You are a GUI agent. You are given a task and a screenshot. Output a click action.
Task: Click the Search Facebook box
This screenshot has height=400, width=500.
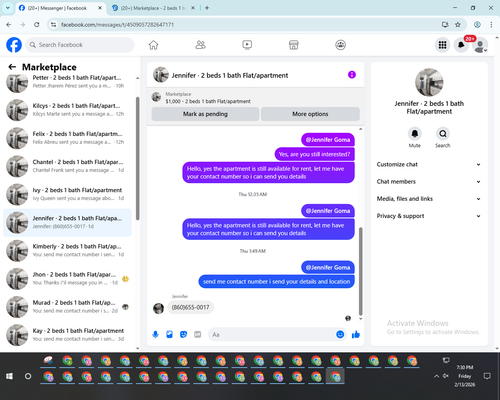point(80,45)
